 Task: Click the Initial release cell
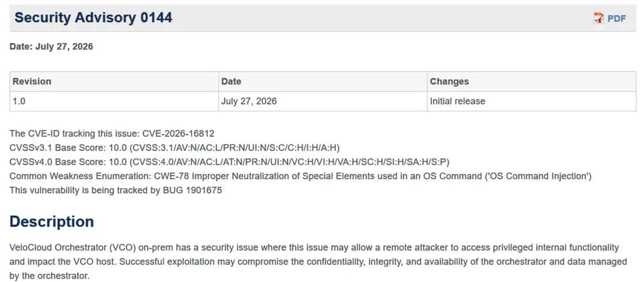point(531,101)
